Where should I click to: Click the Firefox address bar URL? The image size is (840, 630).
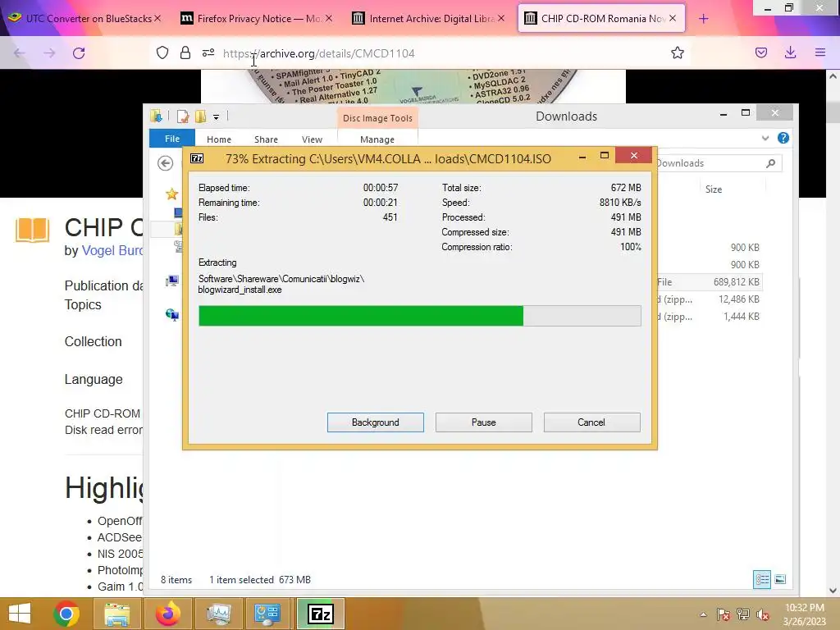click(x=319, y=53)
